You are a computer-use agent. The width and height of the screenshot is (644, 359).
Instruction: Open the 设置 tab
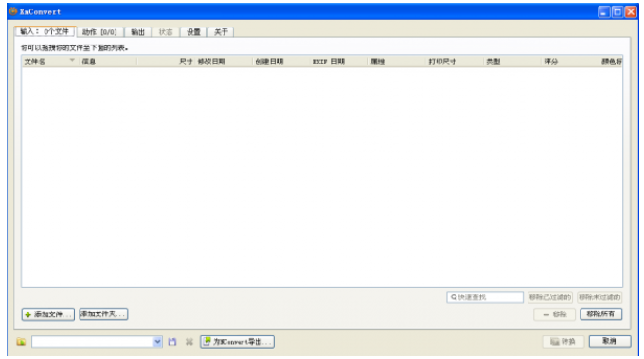click(x=193, y=32)
